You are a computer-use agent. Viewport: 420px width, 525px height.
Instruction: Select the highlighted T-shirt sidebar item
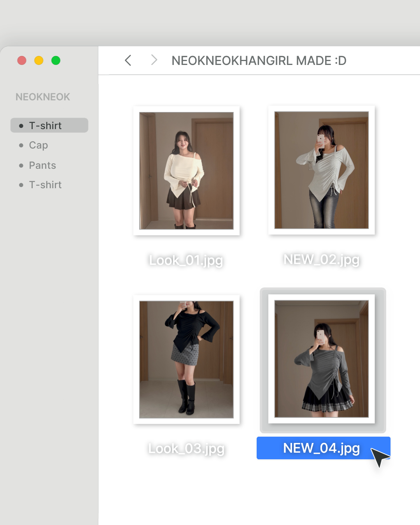point(49,126)
